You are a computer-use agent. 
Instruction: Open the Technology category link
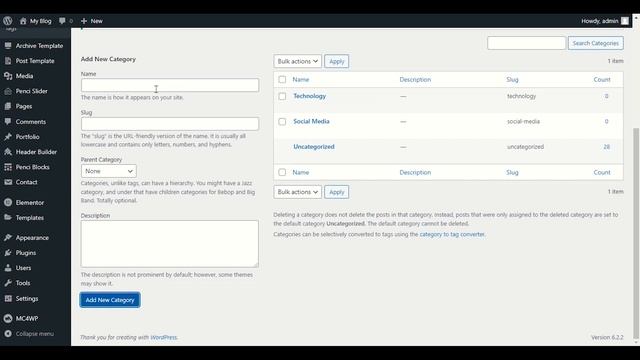(309, 96)
